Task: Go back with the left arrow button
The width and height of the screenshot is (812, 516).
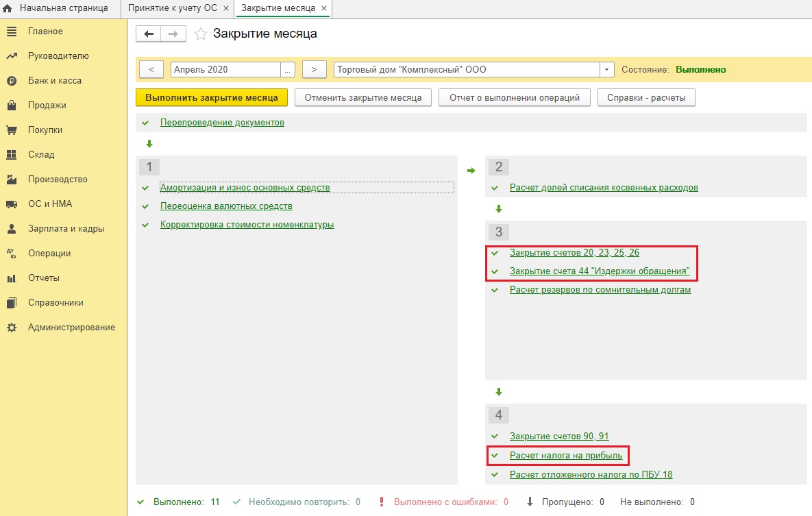Action: (x=149, y=34)
